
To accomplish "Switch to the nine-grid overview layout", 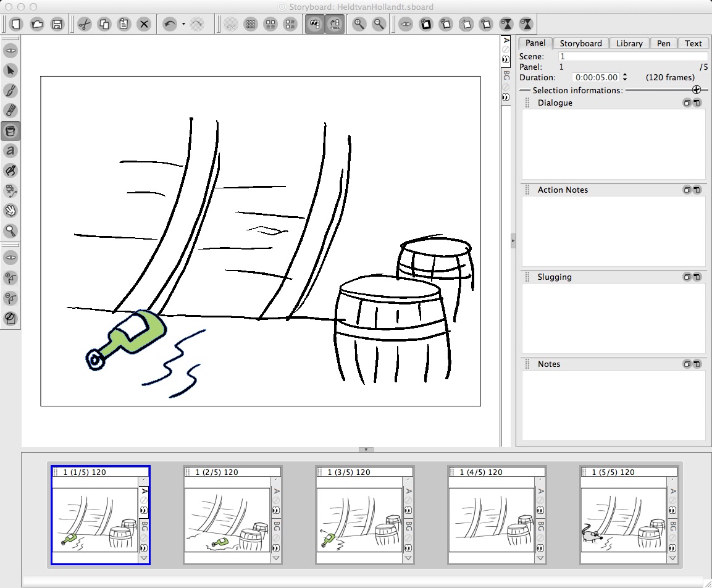I will [x=251, y=24].
